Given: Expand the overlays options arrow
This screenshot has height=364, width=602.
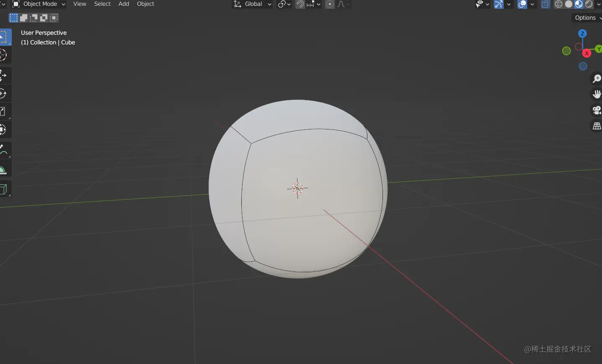Looking at the screenshot, I should [x=532, y=4].
